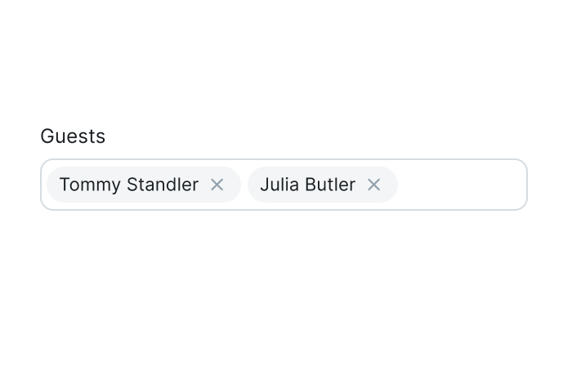Viewport: 572px width, 392px height.
Task: Select the Tommy Standler guest chip
Action: tap(144, 185)
